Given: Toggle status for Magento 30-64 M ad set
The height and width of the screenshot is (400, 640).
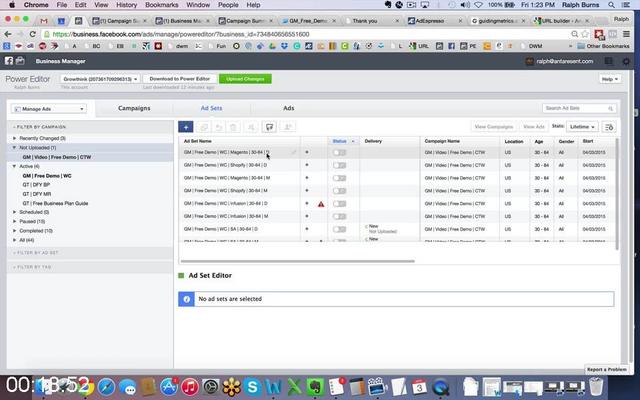Looking at the screenshot, I should click(339, 178).
